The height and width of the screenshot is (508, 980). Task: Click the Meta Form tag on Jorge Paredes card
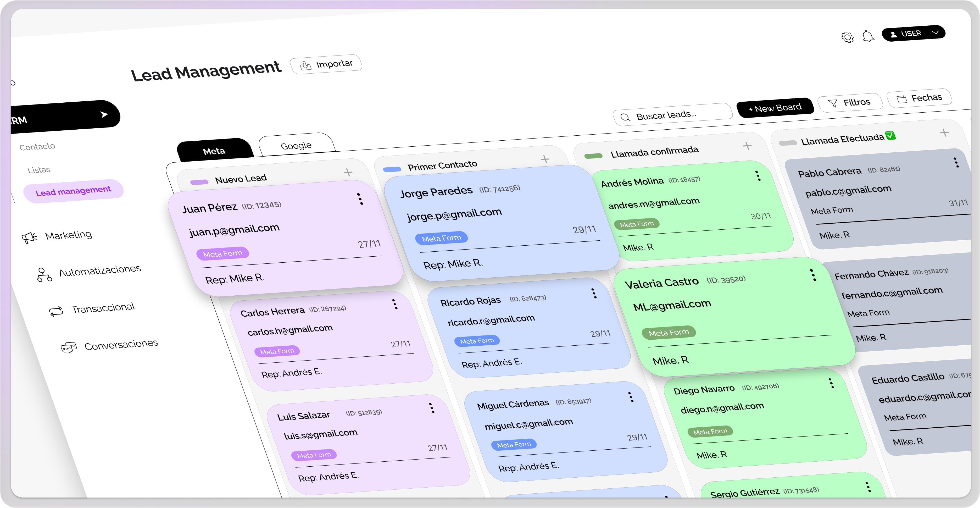tap(441, 238)
